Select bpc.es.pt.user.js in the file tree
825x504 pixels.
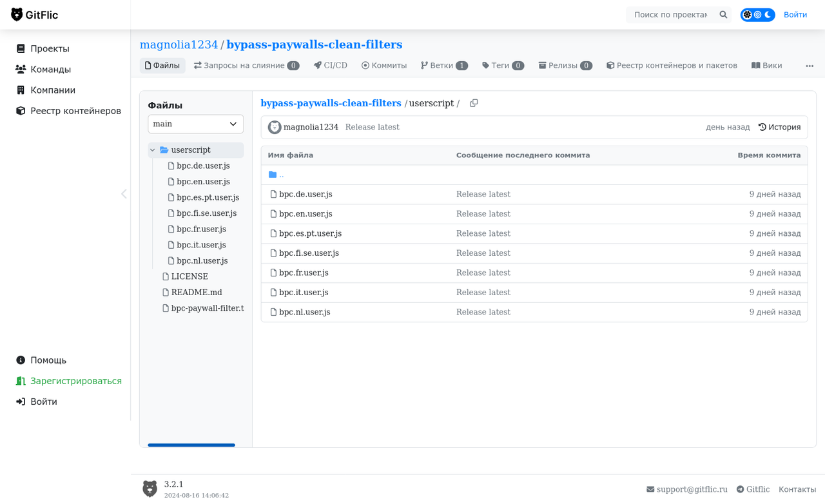pos(204,197)
